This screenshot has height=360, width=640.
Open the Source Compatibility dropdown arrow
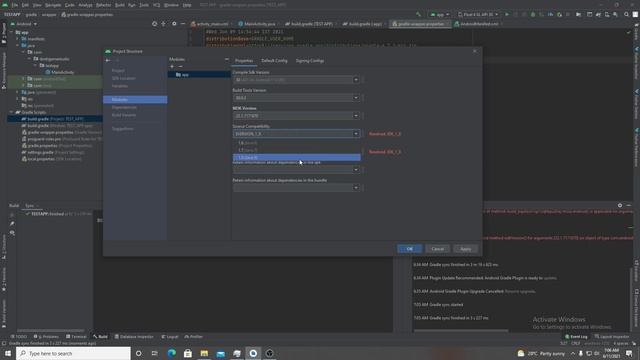pos(356,133)
